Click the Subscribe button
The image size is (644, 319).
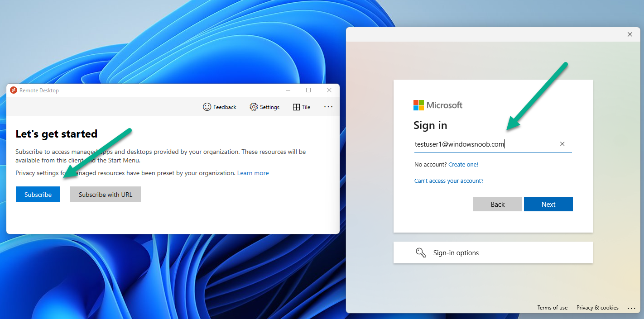pyautogui.click(x=38, y=194)
